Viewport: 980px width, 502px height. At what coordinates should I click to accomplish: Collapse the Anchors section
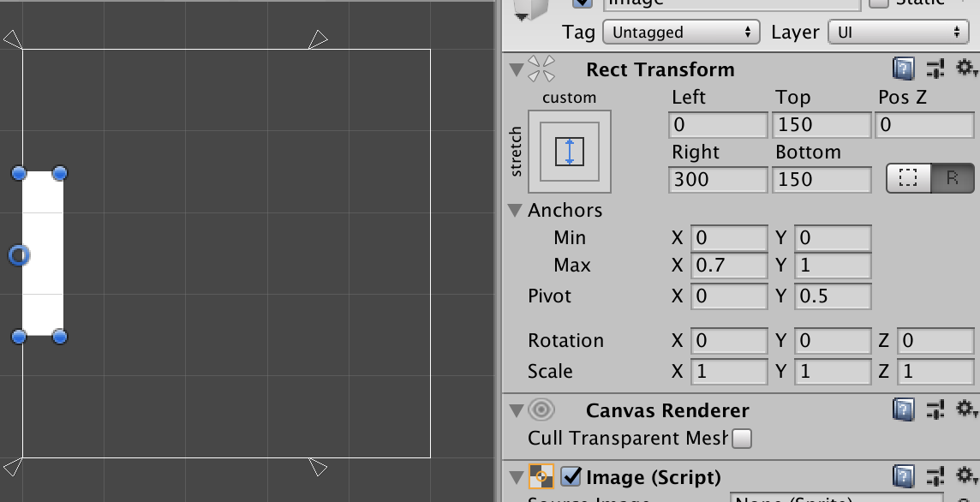point(513,210)
